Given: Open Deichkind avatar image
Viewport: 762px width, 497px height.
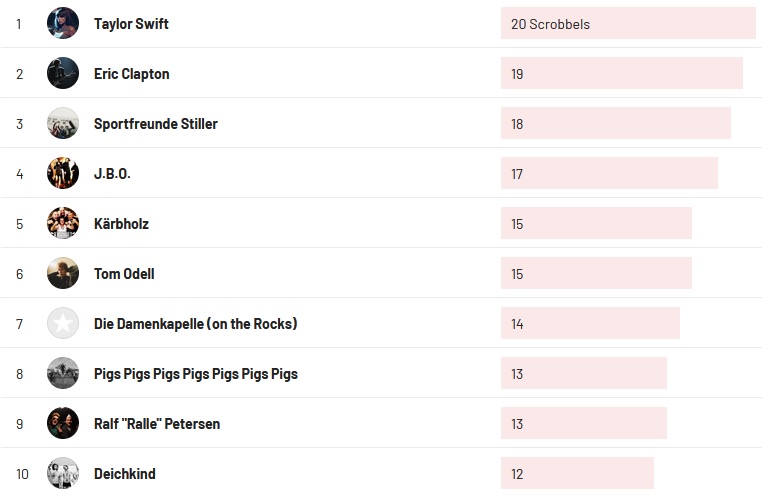Looking at the screenshot, I should pyautogui.click(x=63, y=473).
